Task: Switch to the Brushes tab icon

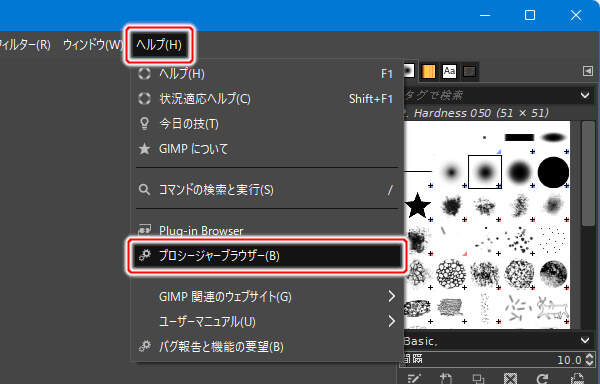Action: [x=409, y=72]
